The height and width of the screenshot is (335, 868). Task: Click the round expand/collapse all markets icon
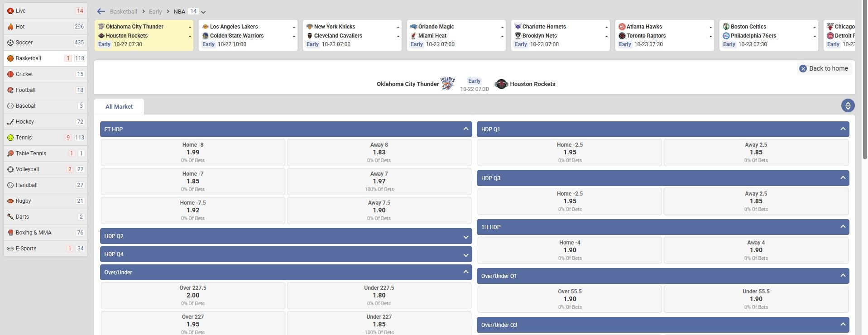click(x=848, y=105)
